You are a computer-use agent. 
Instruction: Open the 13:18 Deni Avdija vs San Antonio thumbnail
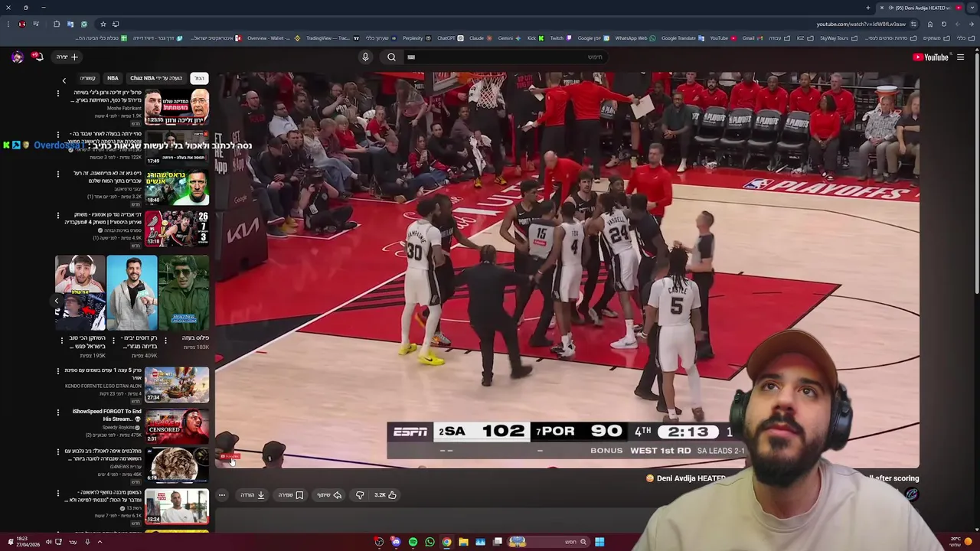pos(177,228)
